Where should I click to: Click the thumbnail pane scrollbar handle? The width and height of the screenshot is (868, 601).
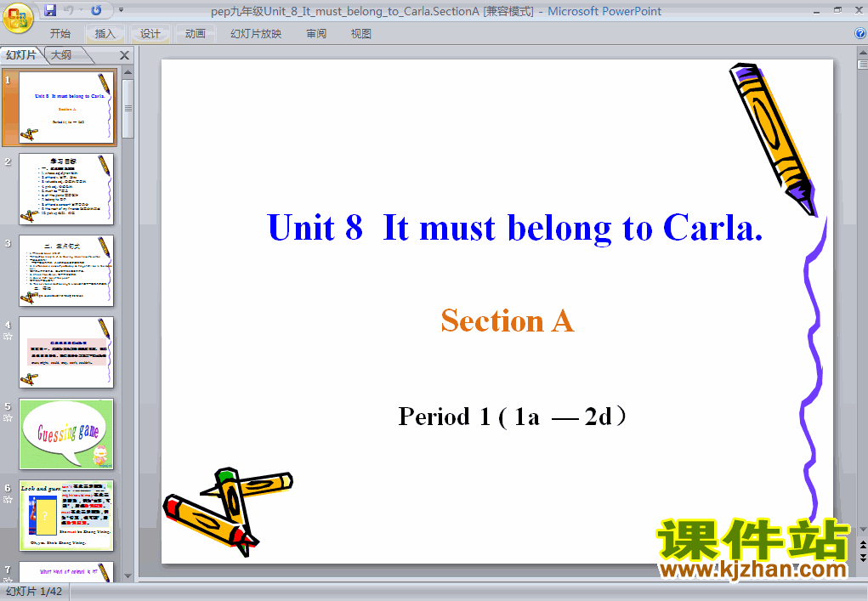[128, 109]
